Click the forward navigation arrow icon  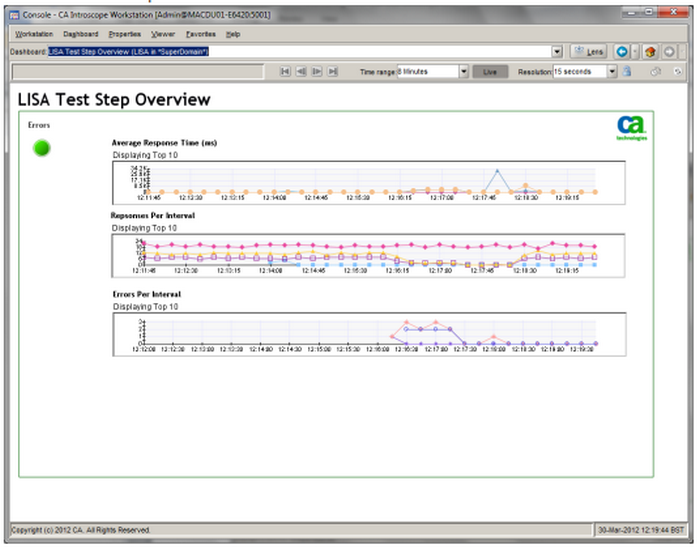pyautogui.click(x=669, y=52)
